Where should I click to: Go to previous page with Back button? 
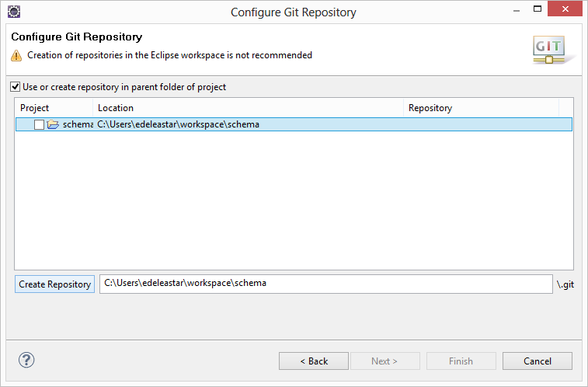[314, 361]
